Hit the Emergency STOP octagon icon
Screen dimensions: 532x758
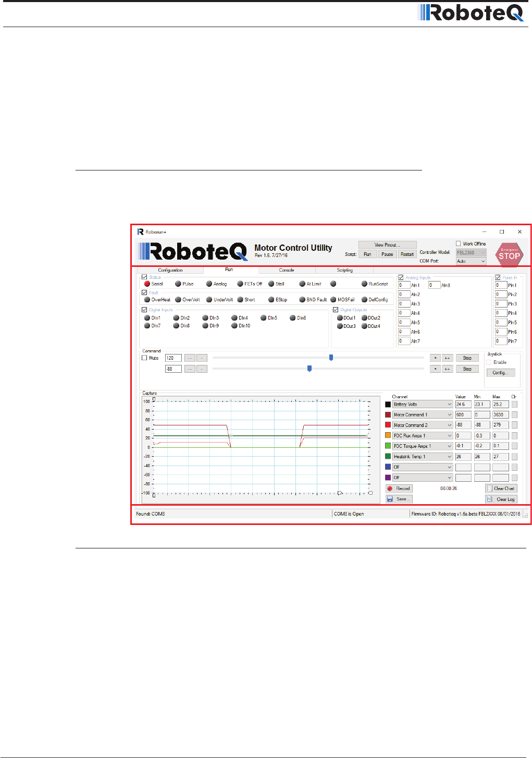509,254
